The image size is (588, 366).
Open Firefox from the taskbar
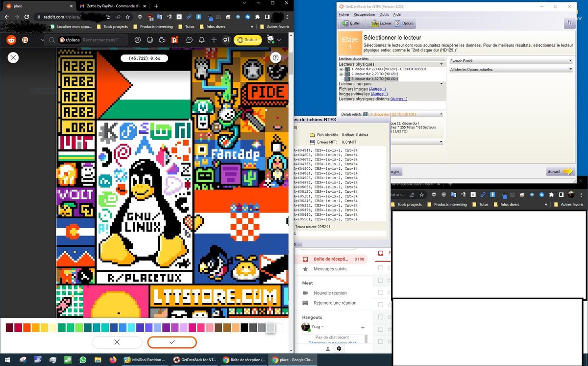pyautogui.click(x=113, y=360)
